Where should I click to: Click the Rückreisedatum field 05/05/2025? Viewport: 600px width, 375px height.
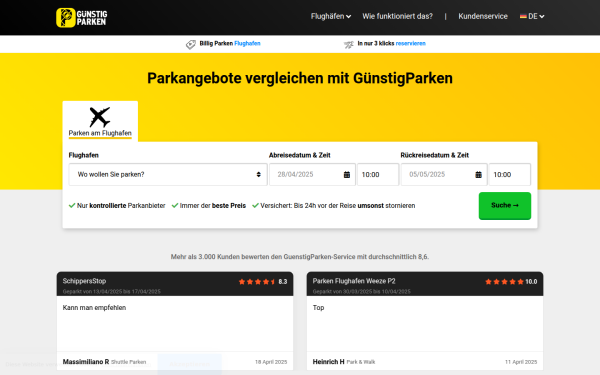(444, 174)
